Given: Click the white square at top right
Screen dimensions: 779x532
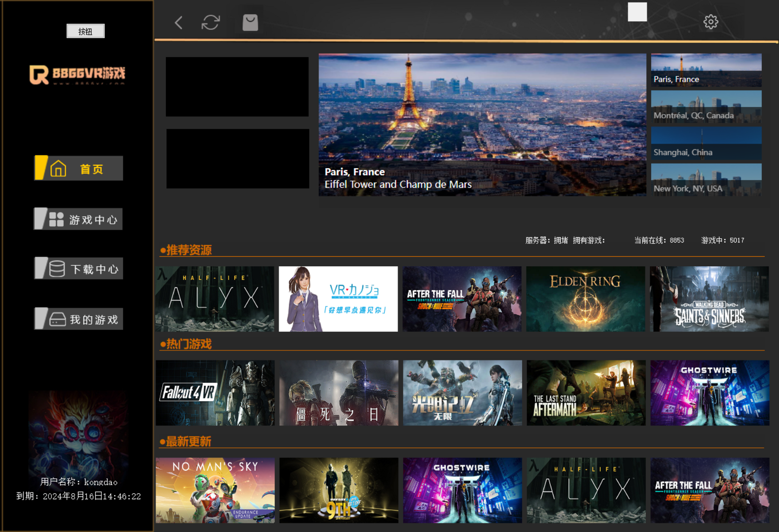Looking at the screenshot, I should 637,12.
